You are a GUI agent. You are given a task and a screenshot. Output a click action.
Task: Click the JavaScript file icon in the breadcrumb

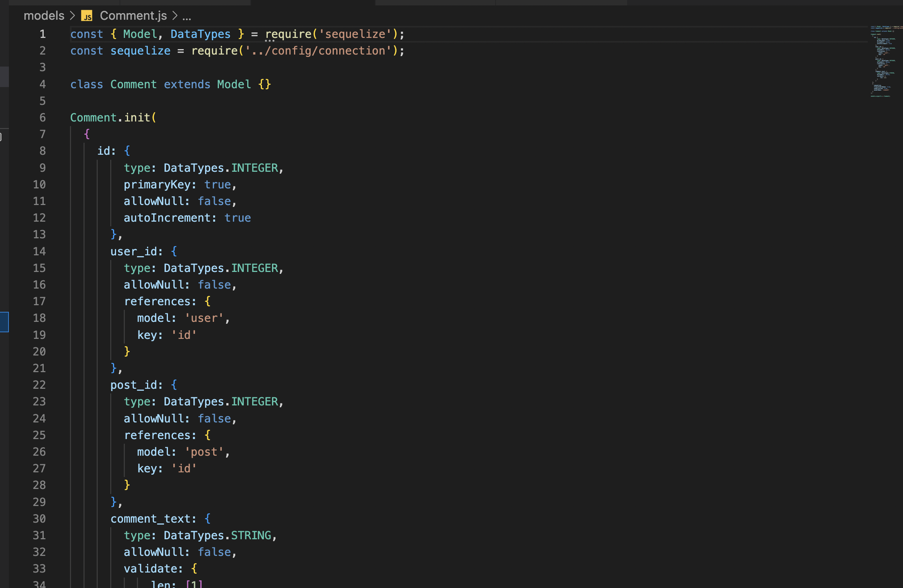pyautogui.click(x=87, y=16)
